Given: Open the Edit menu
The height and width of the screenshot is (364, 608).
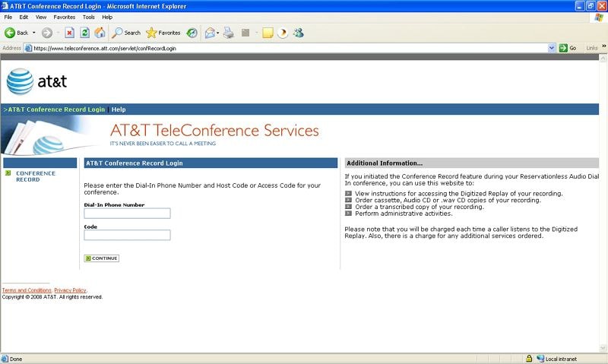Looking at the screenshot, I should pos(24,17).
